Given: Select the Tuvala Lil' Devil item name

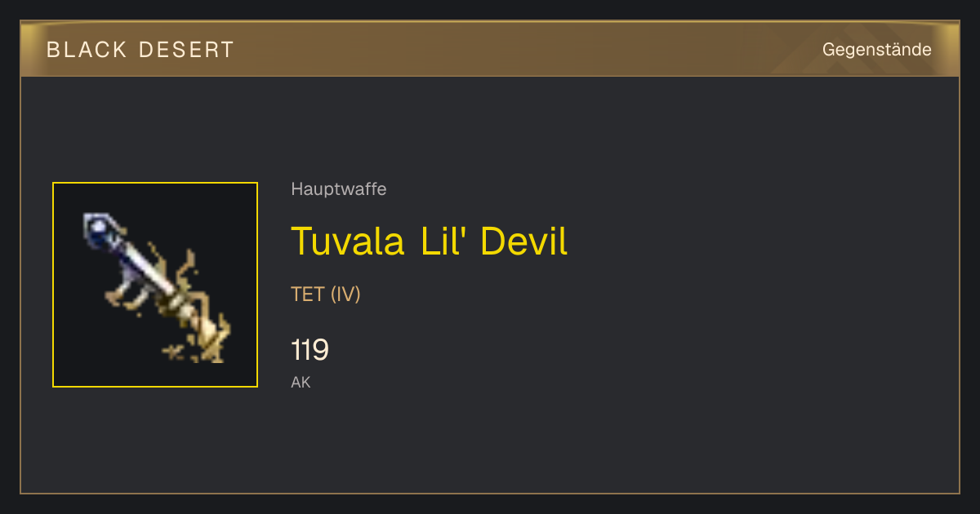Looking at the screenshot, I should tap(429, 241).
